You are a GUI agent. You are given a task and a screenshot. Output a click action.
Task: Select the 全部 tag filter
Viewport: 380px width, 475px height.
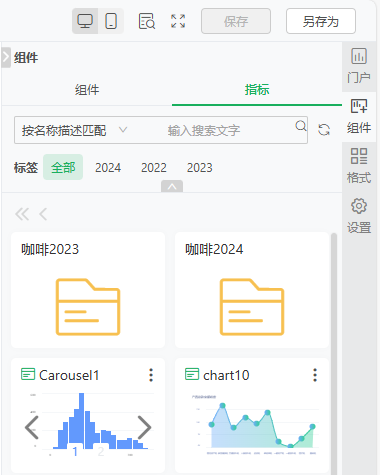(x=63, y=167)
